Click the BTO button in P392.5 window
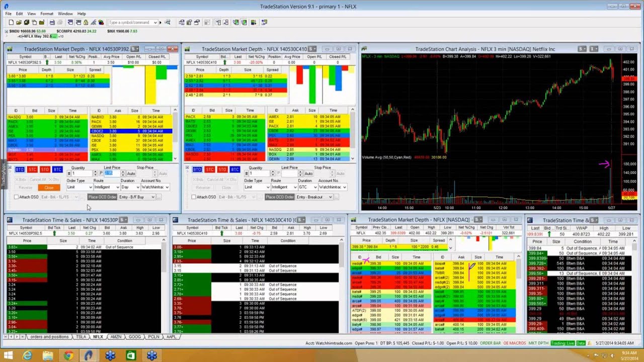 coord(20,169)
